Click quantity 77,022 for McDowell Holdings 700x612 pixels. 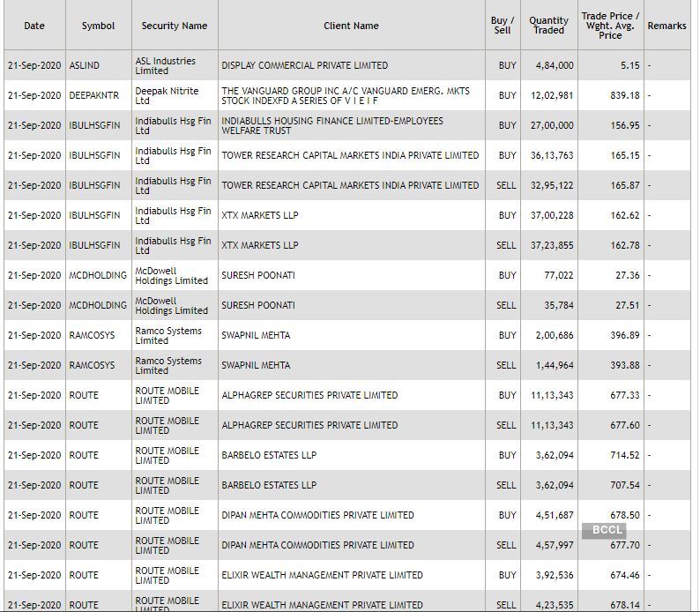pyautogui.click(x=558, y=275)
